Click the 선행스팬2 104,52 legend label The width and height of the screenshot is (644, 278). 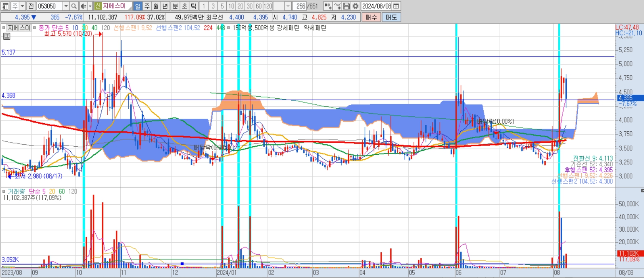pyautogui.click(x=178, y=28)
